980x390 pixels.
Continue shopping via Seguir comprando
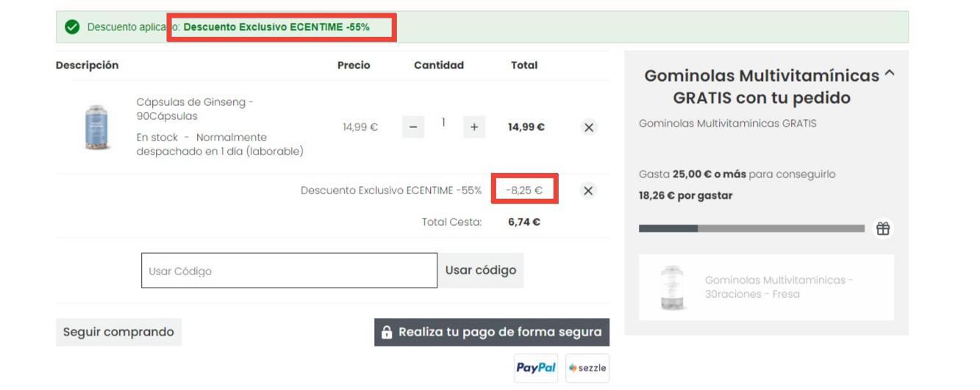[118, 332]
